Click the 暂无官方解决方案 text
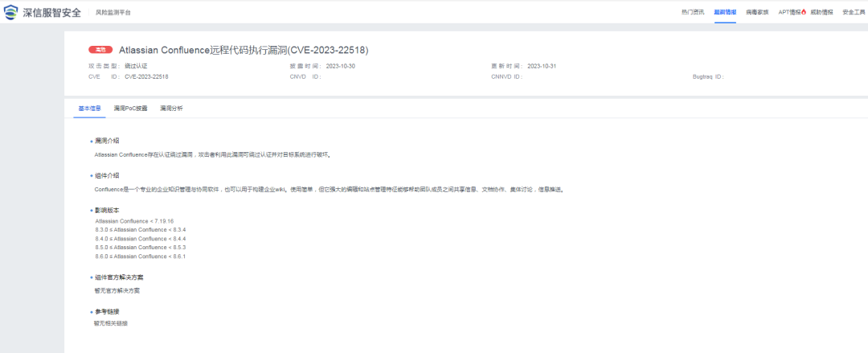Screen dimensions: 868x353 coord(117,290)
